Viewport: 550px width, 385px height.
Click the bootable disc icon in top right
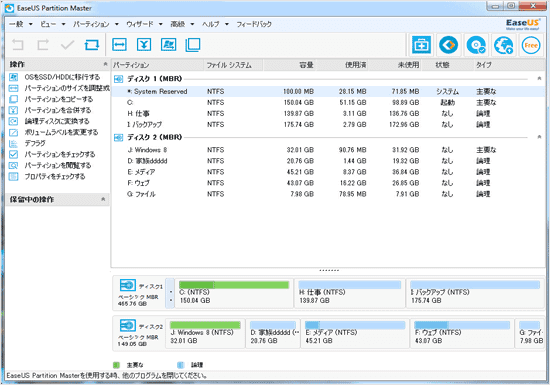click(476, 45)
